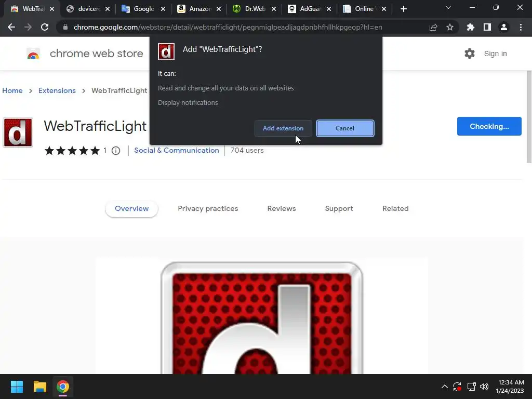Click the address bar URL field

click(x=228, y=27)
